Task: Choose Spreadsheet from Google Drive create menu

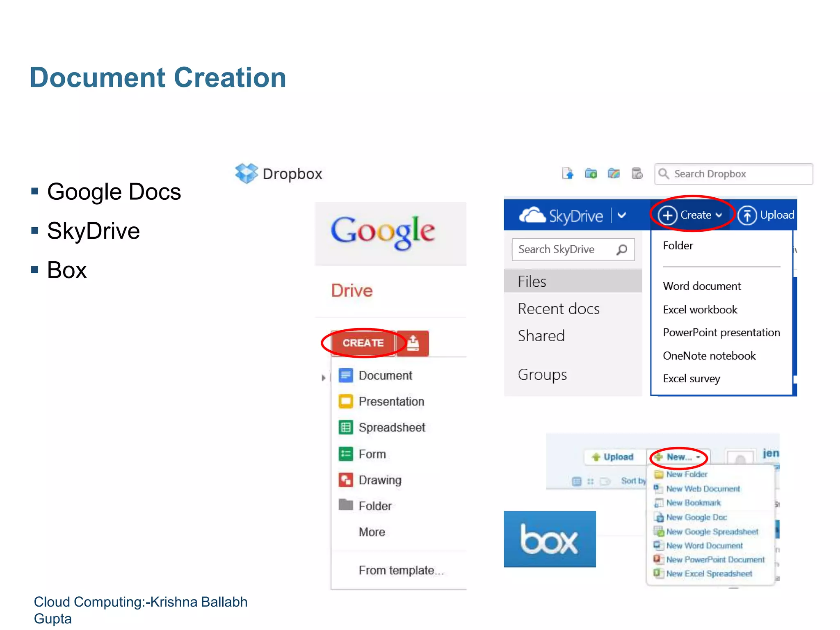Action: (392, 427)
